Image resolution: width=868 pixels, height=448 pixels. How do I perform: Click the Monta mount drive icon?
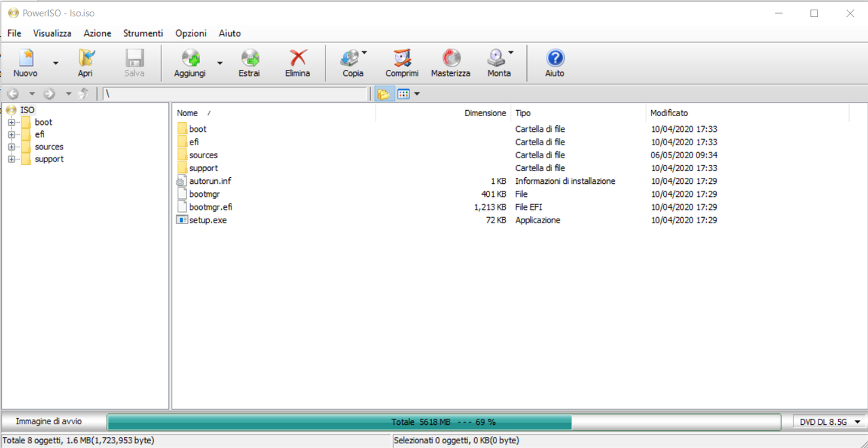496,58
